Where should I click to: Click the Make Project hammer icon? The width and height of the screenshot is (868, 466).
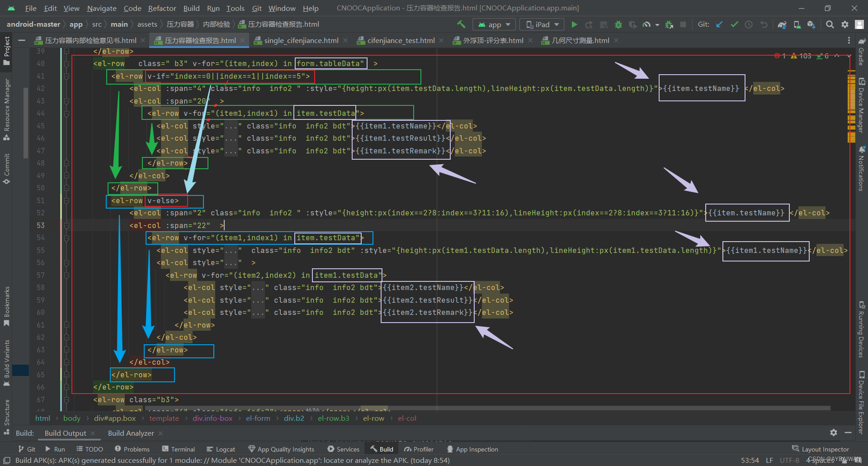click(461, 24)
